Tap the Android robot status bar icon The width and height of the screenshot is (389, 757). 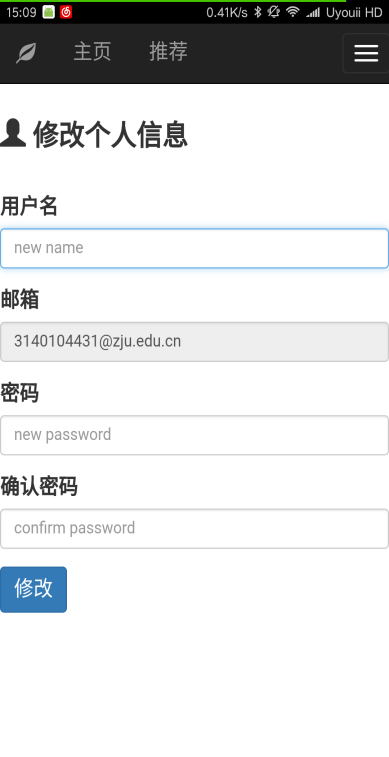tap(49, 12)
